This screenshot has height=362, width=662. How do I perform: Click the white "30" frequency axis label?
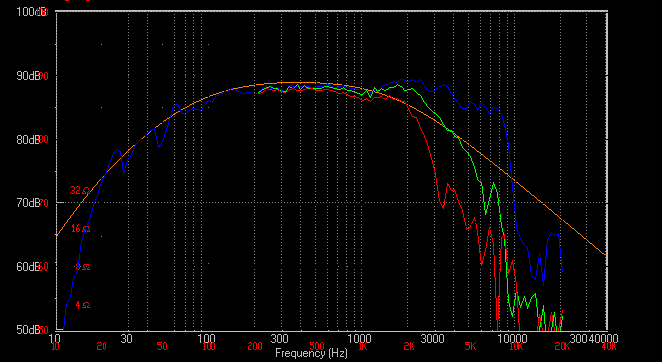(x=127, y=339)
